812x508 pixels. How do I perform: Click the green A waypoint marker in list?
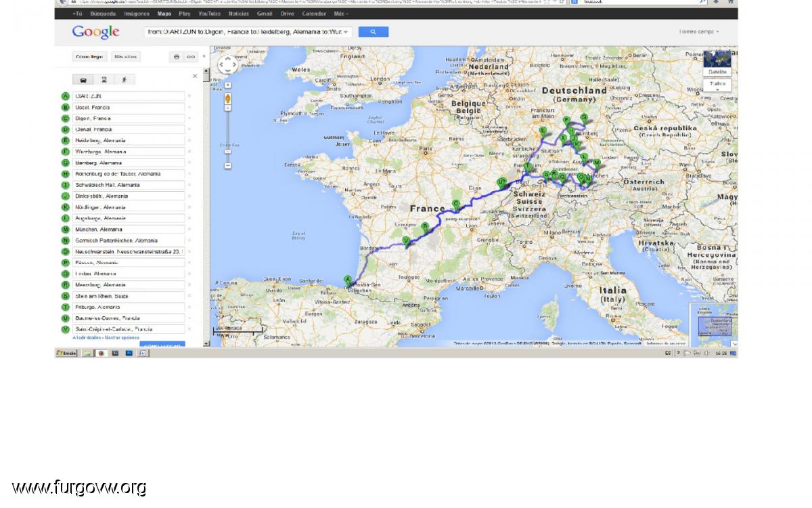point(66,96)
